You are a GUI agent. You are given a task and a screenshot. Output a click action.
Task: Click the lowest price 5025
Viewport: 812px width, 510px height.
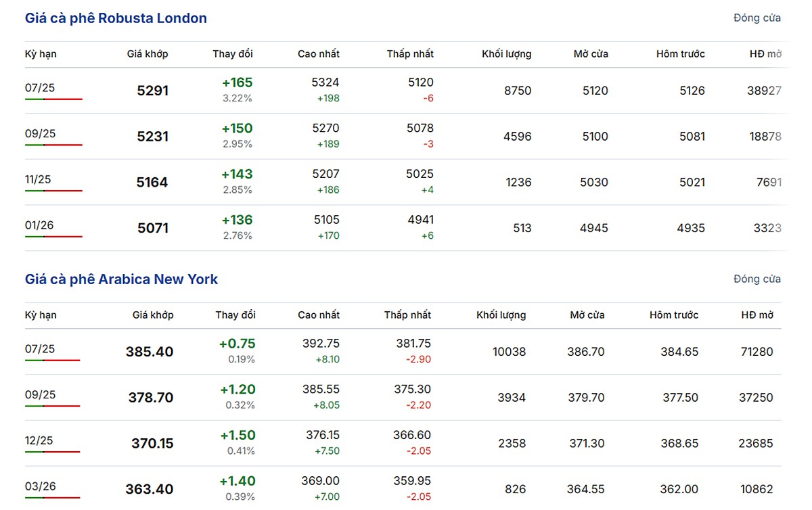tap(420, 175)
